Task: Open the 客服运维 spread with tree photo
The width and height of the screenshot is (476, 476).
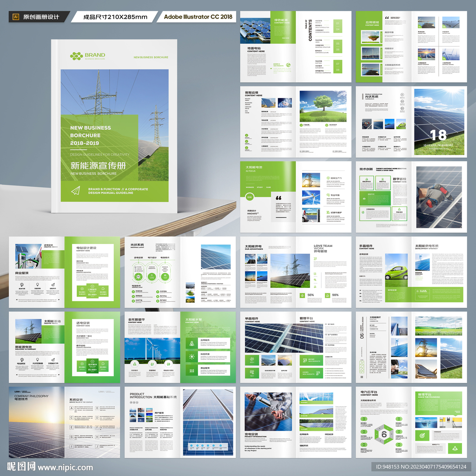Action: (x=296, y=122)
